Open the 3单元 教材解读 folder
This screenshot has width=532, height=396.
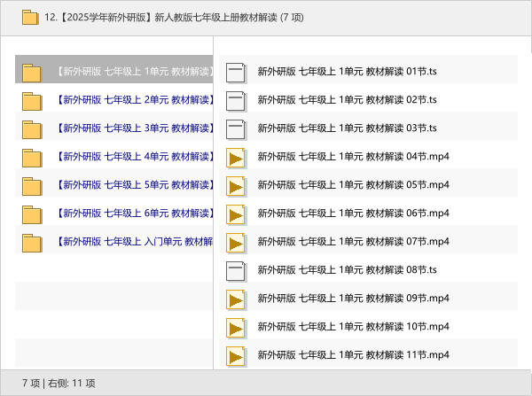133,128
